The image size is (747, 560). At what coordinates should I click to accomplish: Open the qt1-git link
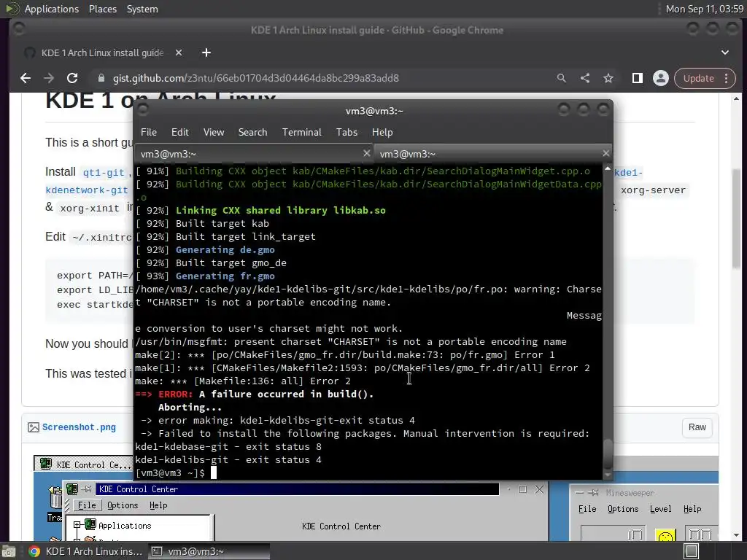tap(104, 172)
